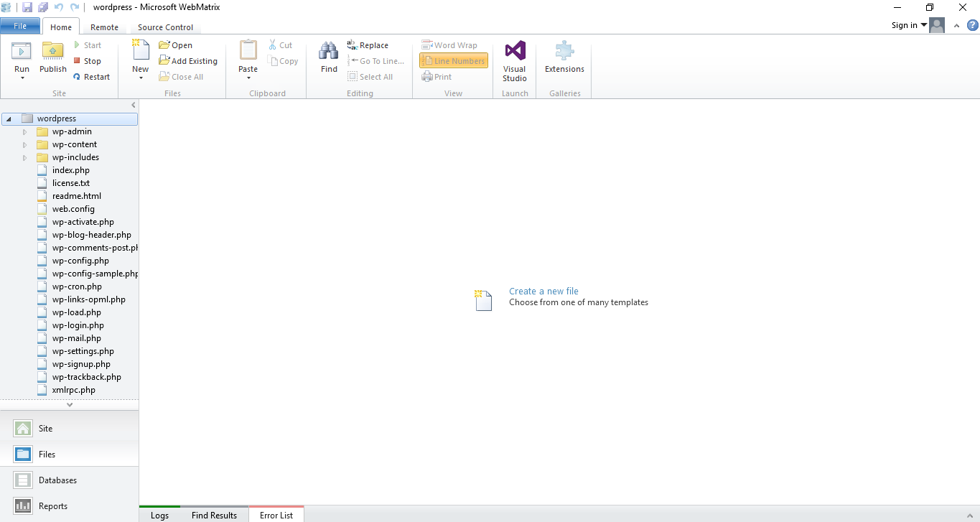Switch to the Source Control tab
This screenshot has width=980, height=522.
point(165,27)
